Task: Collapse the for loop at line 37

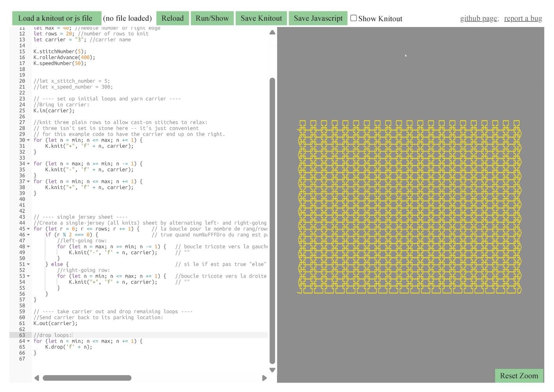Action: (28, 181)
